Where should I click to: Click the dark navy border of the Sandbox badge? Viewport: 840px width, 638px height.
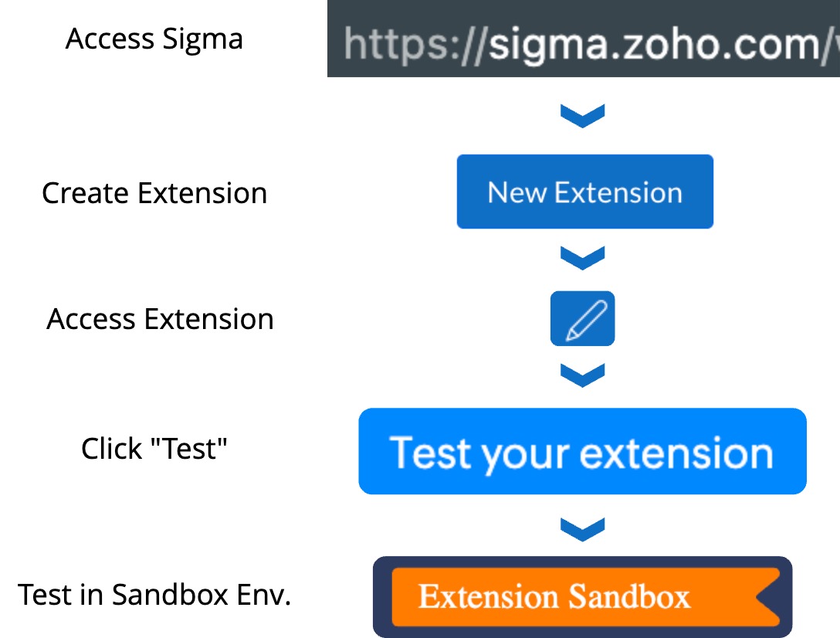click(582, 562)
